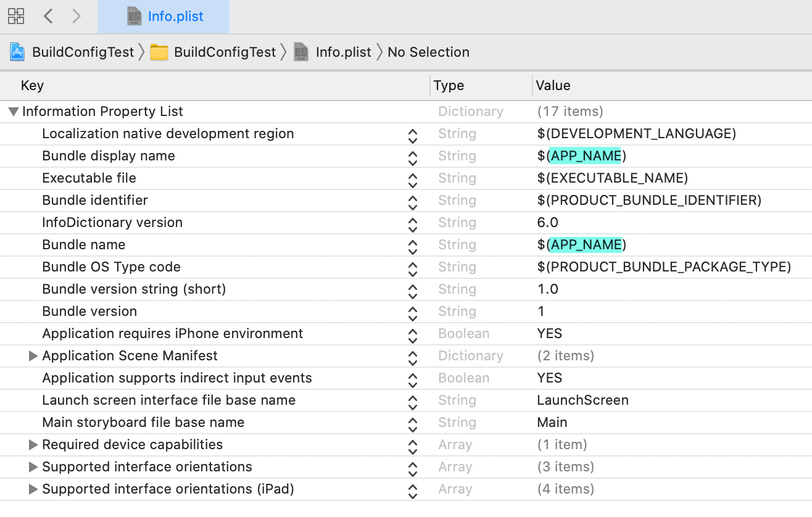The height and width of the screenshot is (517, 812).
Task: Click the Key column header
Action: [x=32, y=86]
